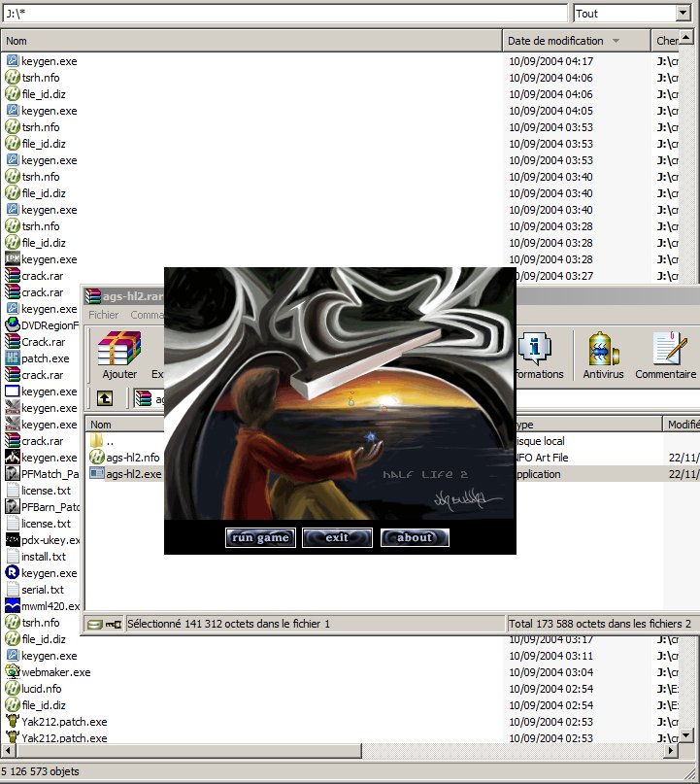Select mwml420.exe file icon
Viewport: 700px width, 784px height.
[x=12, y=606]
